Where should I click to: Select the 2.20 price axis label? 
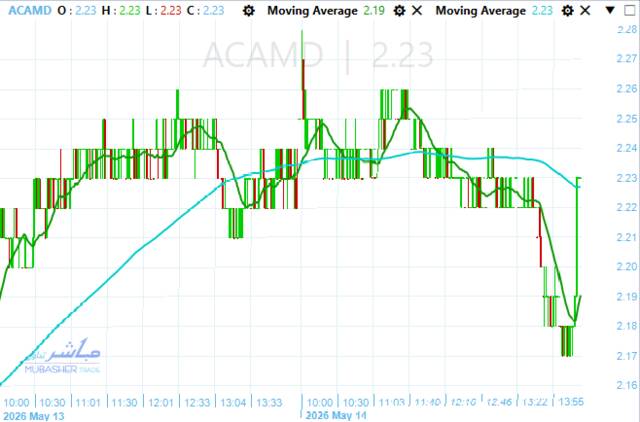tap(627, 267)
